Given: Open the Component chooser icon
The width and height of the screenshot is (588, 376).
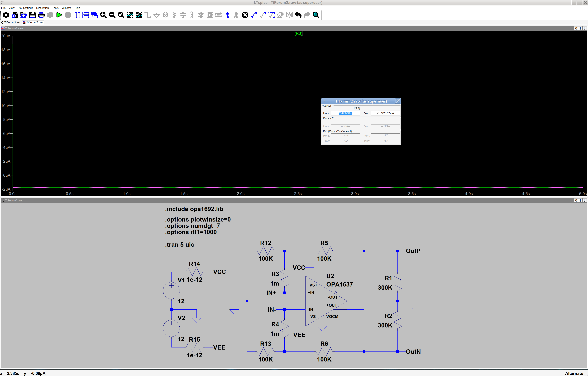Looking at the screenshot, I should point(210,15).
